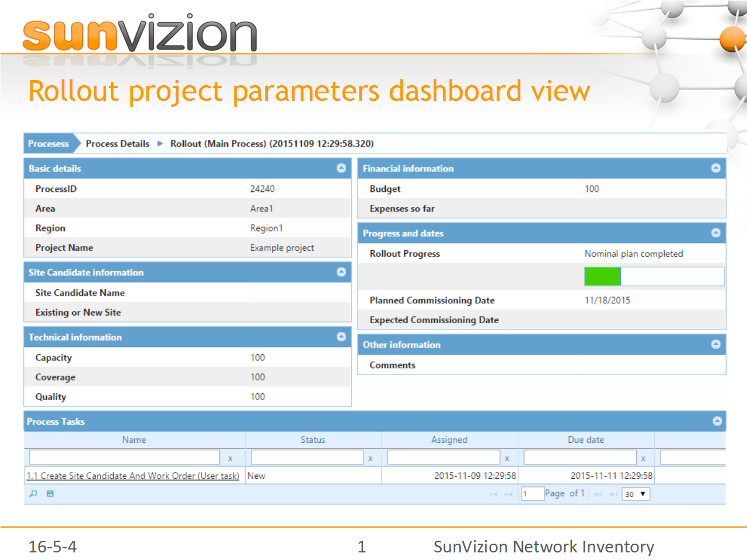Clear the Due date column filter
Screen dimensions: 747x560
(x=643, y=459)
